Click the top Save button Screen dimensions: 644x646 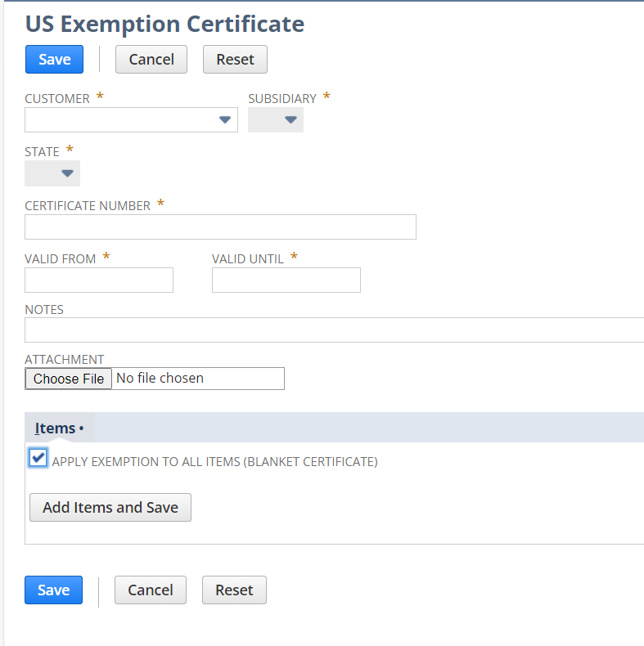[x=54, y=60]
